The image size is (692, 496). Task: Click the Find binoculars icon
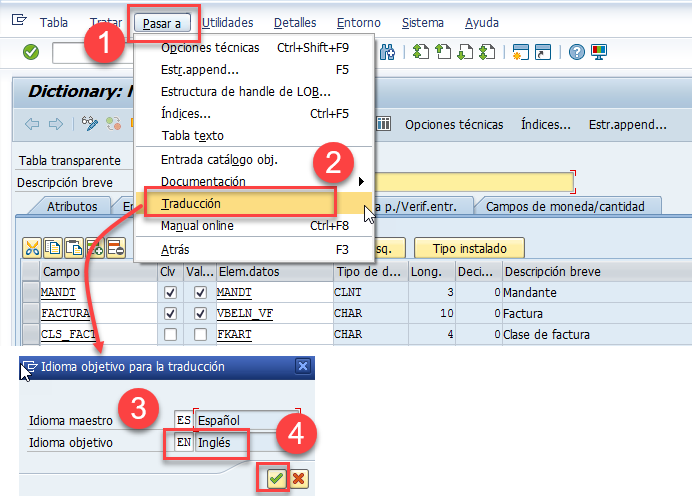tap(387, 52)
